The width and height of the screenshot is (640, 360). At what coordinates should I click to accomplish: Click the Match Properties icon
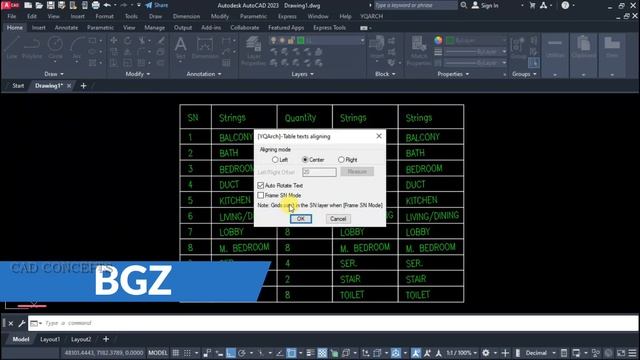(418, 51)
